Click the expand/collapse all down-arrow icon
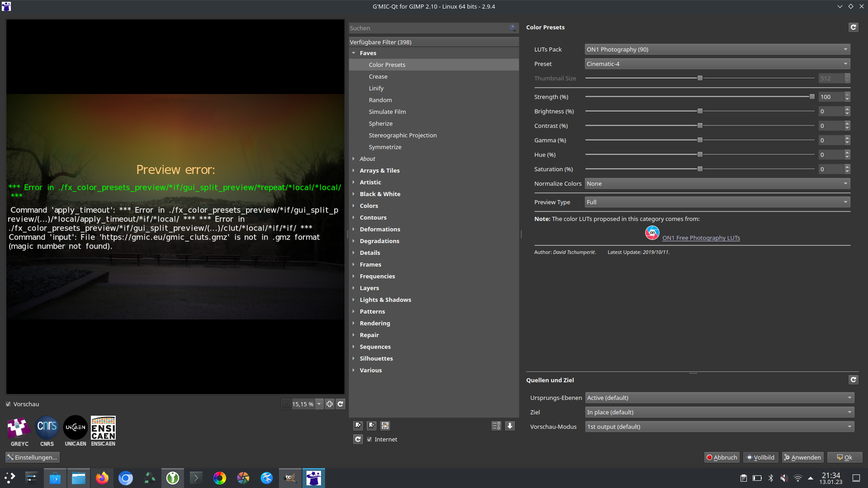The height and width of the screenshot is (488, 868). (x=510, y=426)
